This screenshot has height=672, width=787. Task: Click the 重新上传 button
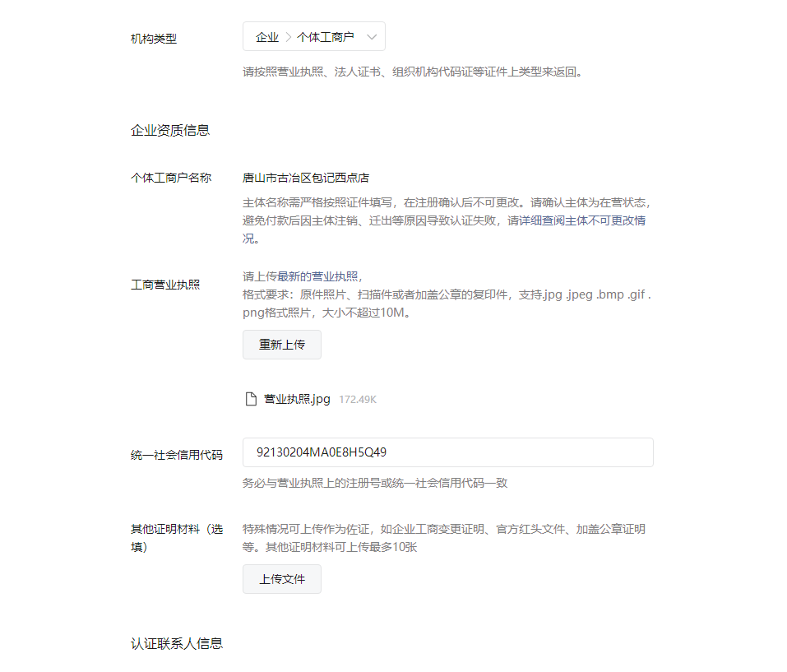click(x=282, y=345)
